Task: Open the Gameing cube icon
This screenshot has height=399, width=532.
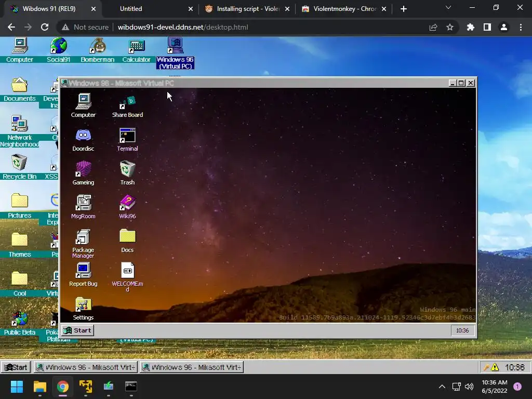Action: click(x=83, y=173)
